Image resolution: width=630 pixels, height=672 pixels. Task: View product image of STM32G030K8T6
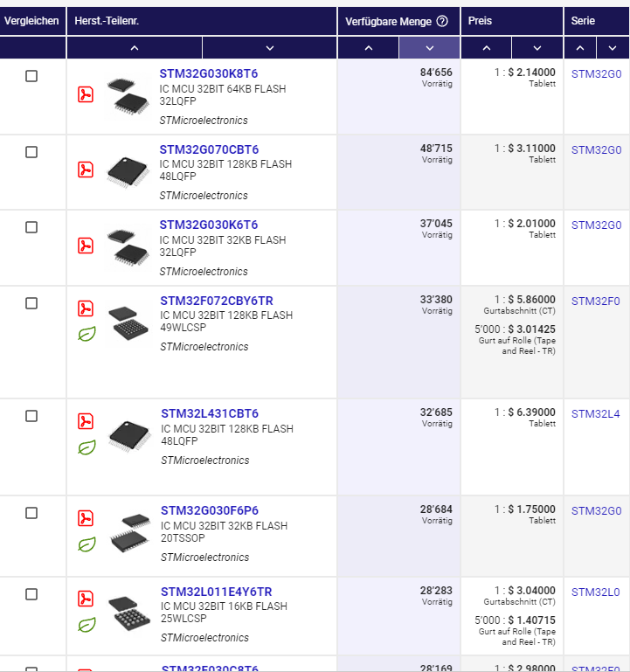point(128,96)
